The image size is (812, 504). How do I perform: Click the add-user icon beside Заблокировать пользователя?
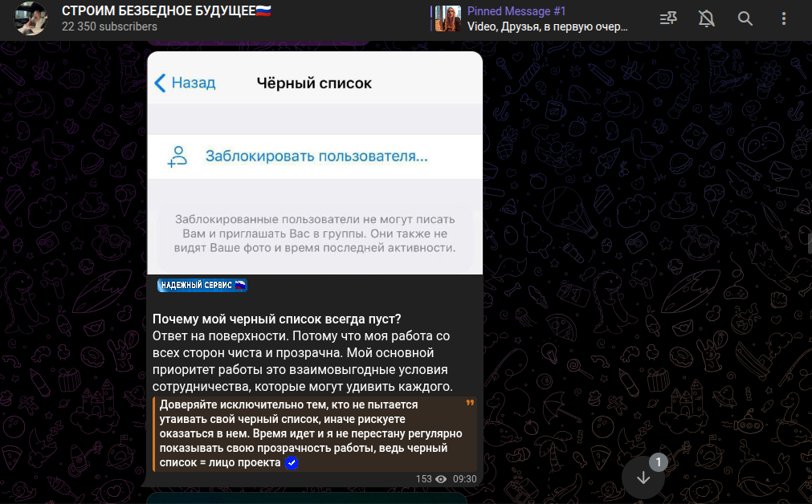(x=178, y=155)
